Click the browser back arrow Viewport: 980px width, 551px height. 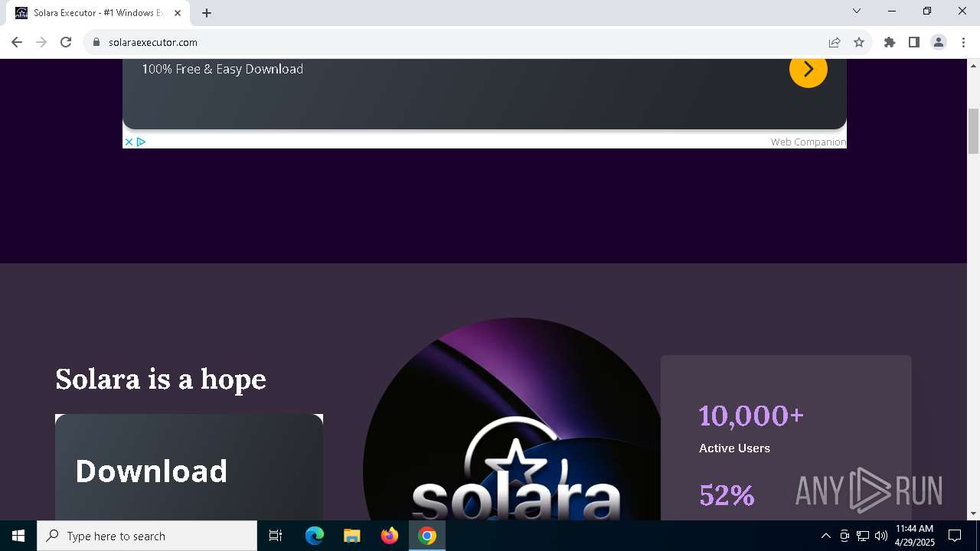pyautogui.click(x=17, y=42)
